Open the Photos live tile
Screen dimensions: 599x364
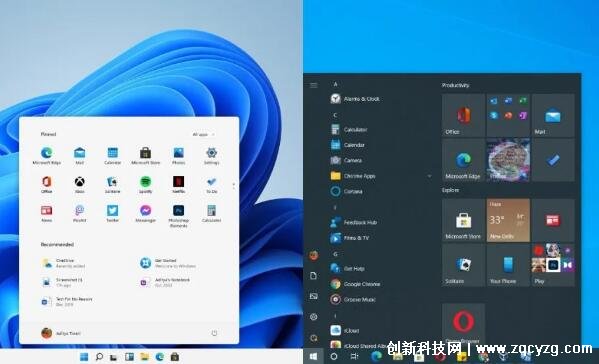point(508,160)
